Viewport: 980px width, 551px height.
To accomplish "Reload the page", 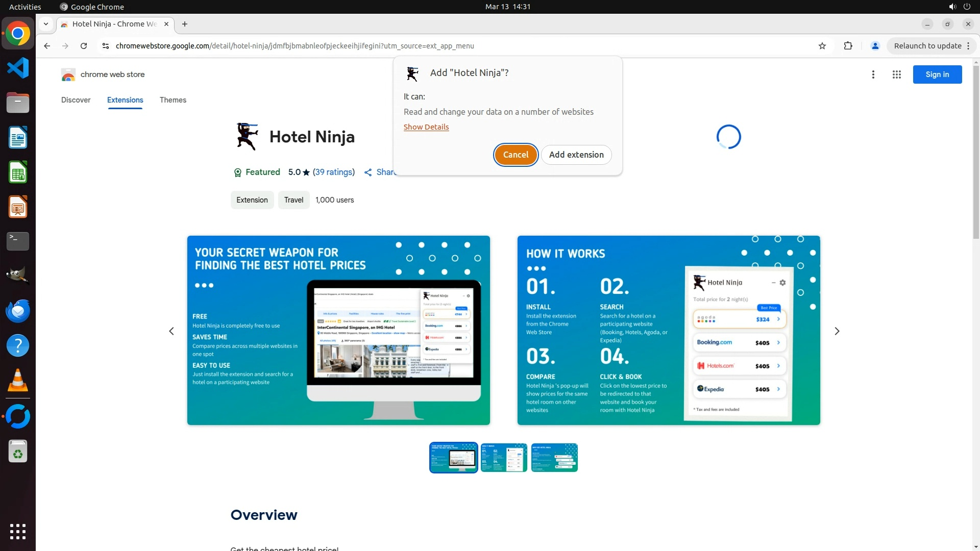I will coord(84,46).
